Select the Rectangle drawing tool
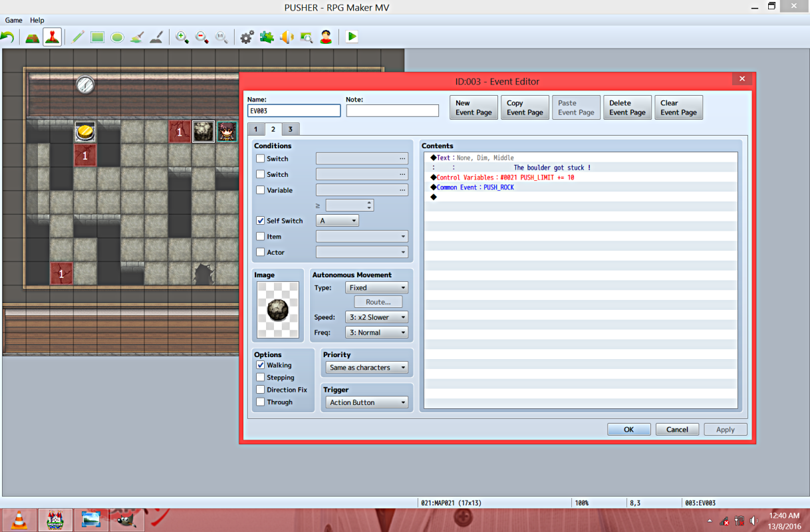810x532 pixels. (x=98, y=37)
